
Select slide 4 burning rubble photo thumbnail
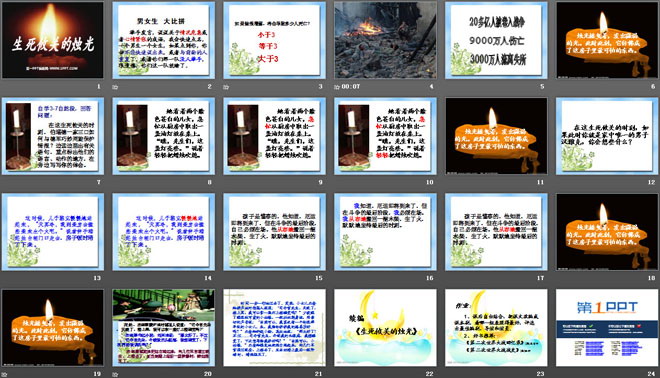tap(385, 40)
